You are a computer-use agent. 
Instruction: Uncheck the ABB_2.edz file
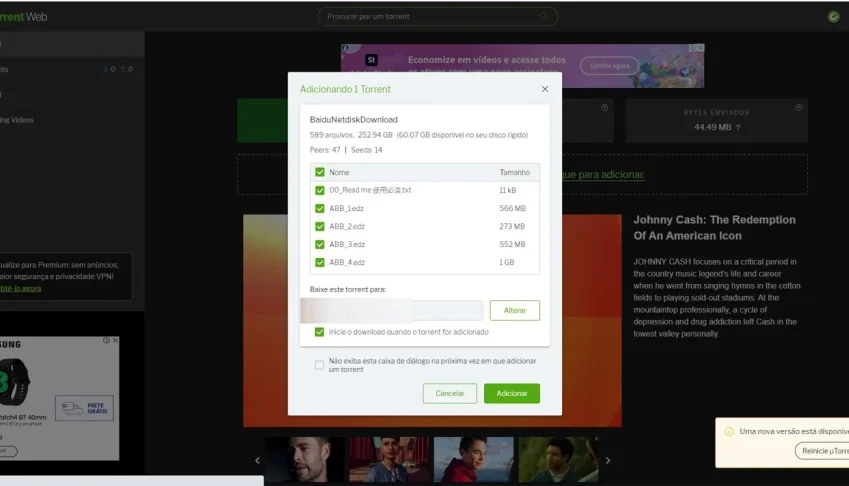[x=319, y=226]
